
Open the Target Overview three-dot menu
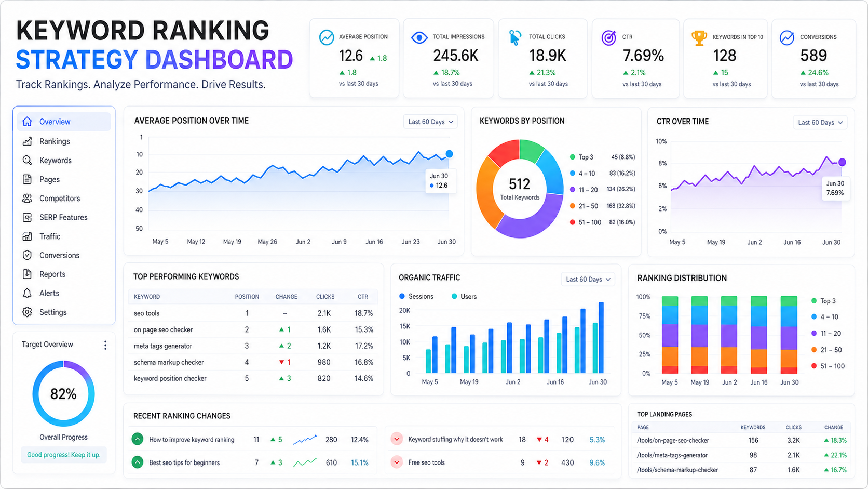pos(105,345)
